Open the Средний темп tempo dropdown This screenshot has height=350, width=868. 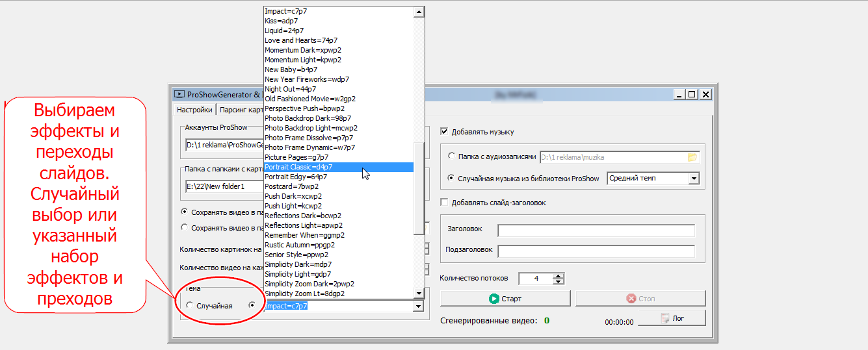point(694,178)
